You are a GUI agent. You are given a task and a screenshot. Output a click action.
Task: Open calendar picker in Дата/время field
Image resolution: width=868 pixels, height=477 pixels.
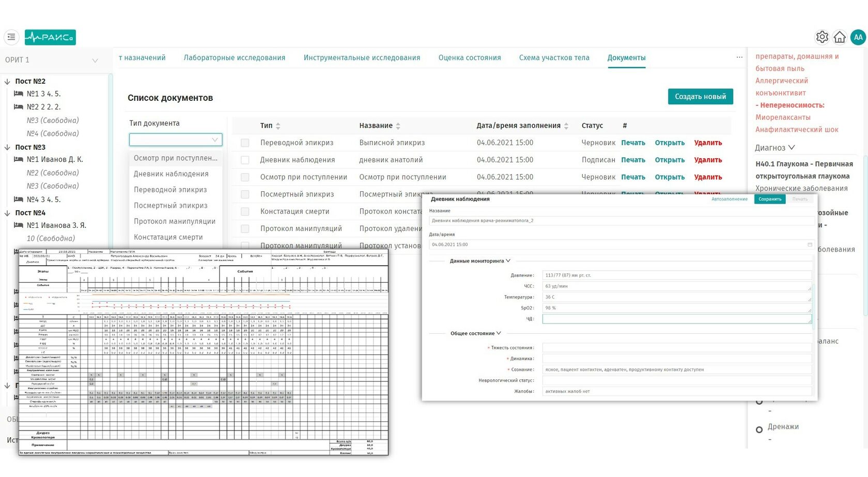coord(810,244)
